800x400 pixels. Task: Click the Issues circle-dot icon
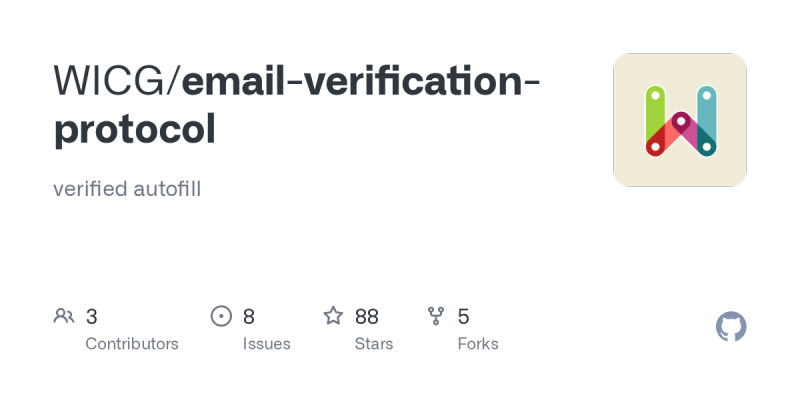221,317
